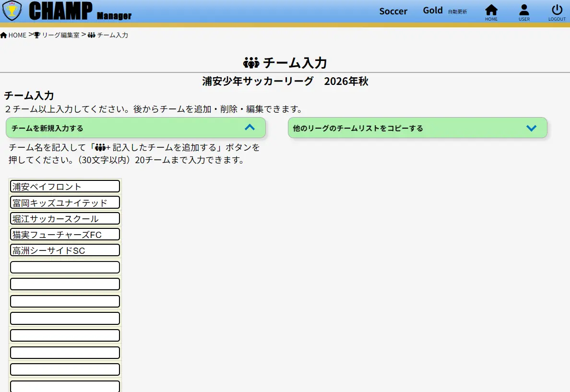The width and height of the screenshot is (570, 392).
Task: Click the Soccer label in the header
Action: point(393,11)
